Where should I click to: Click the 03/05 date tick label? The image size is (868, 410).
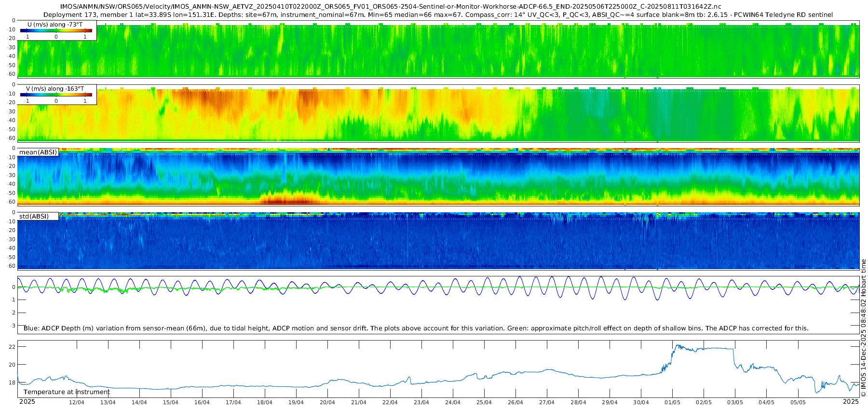[x=735, y=402]
